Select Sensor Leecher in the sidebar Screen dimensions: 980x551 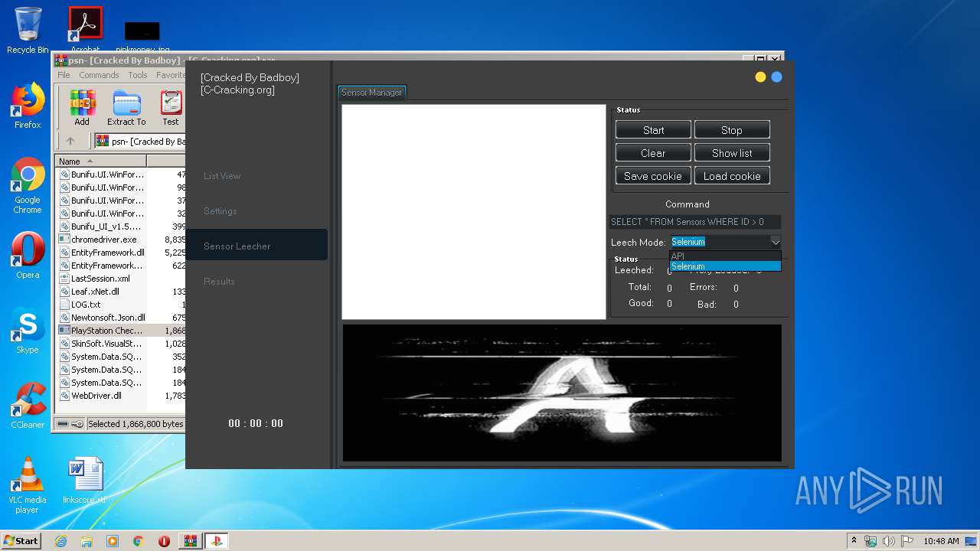coord(256,246)
